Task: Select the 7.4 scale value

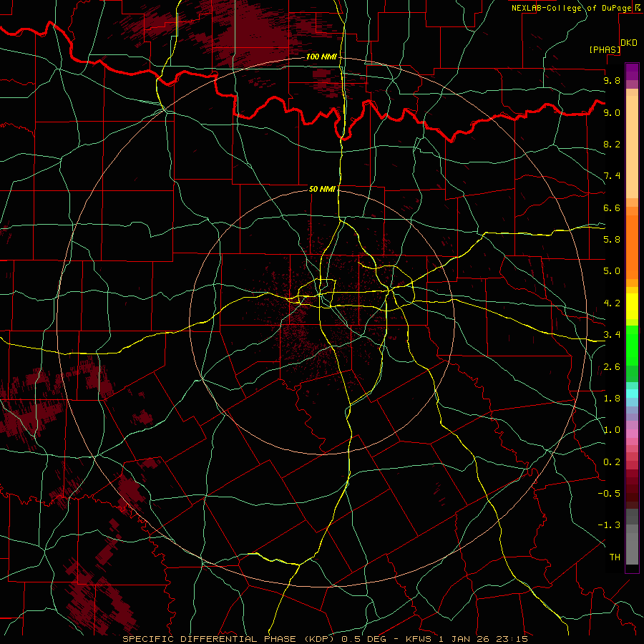Action: [612, 176]
